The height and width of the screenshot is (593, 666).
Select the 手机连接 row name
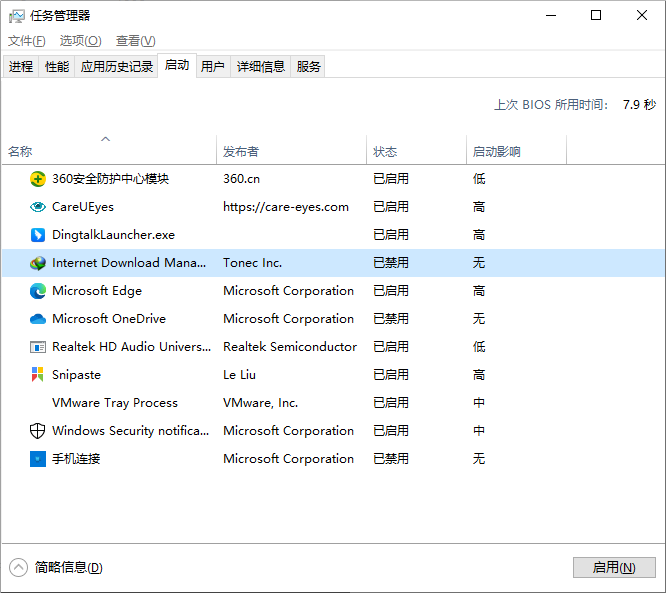click(76, 459)
